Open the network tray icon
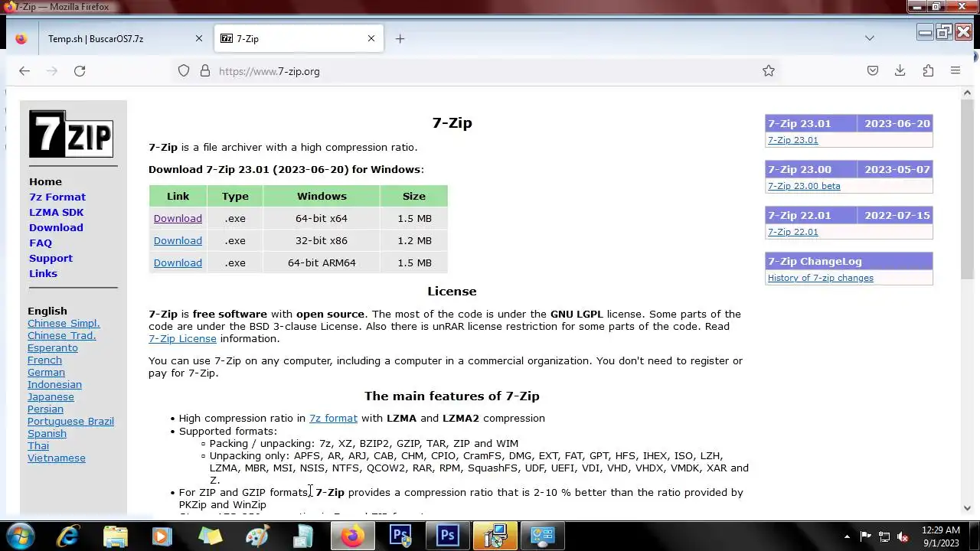 point(884,536)
